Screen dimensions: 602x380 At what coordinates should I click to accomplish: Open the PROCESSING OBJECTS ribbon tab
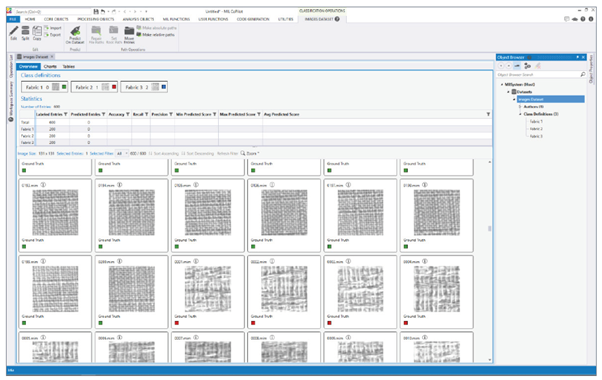pos(96,19)
